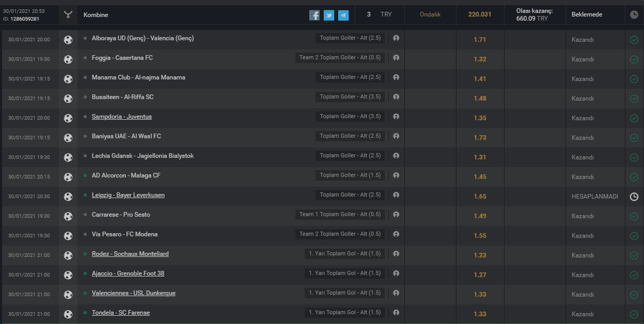
Task: Click 'Toplam Goller - Alt (2.5)' in Alboraya row
Action: click(350, 38)
